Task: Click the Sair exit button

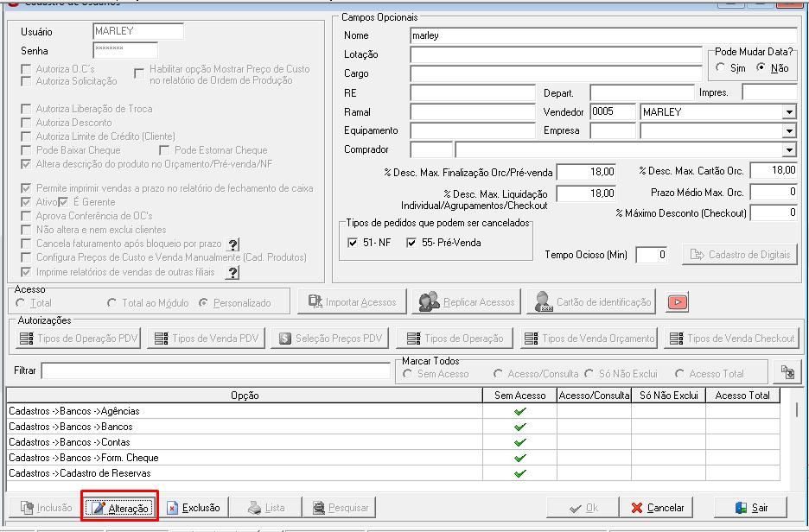Action: (x=751, y=508)
